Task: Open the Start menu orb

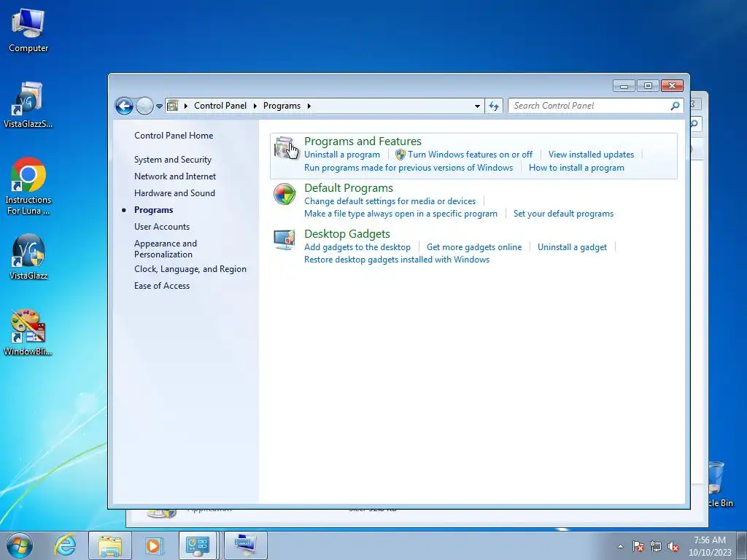Action: 20,545
